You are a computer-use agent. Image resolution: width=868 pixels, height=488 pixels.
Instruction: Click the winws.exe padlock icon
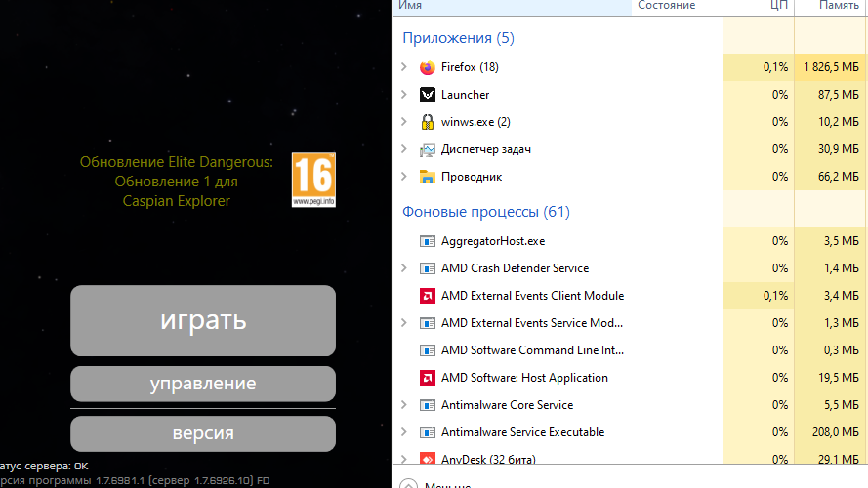point(428,122)
